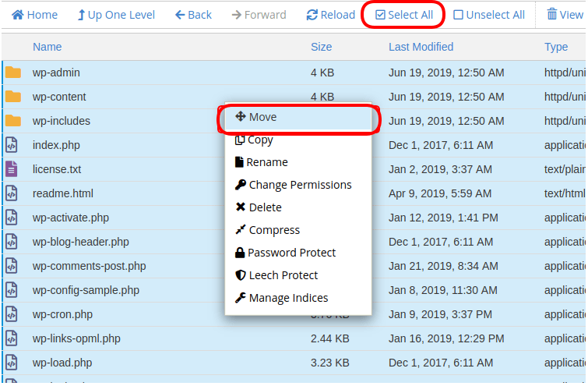Check the Select All checkbox

point(380,15)
